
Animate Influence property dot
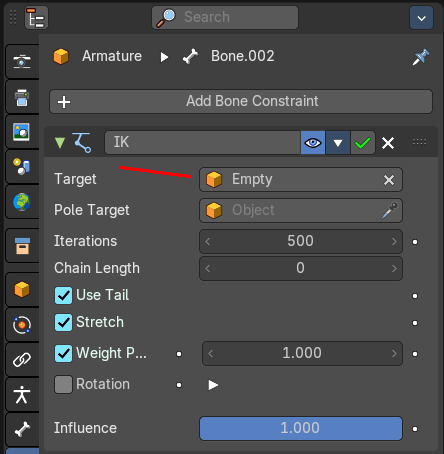[415, 429]
